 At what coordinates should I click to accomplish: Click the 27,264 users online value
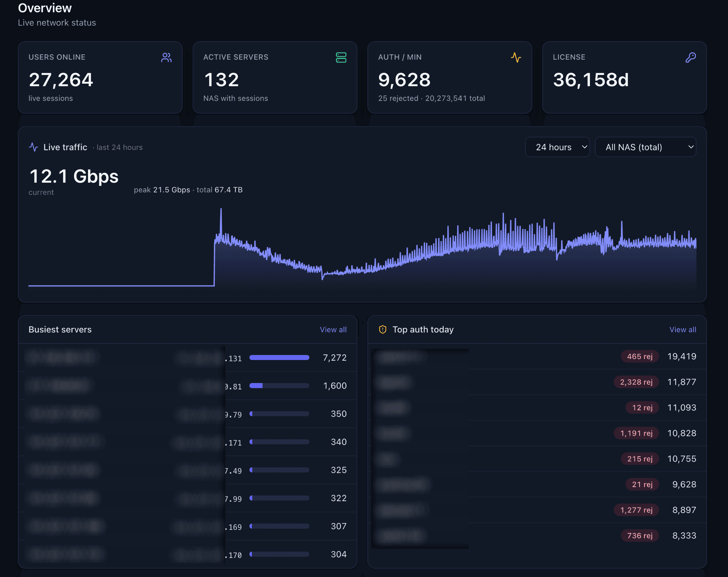coord(61,80)
